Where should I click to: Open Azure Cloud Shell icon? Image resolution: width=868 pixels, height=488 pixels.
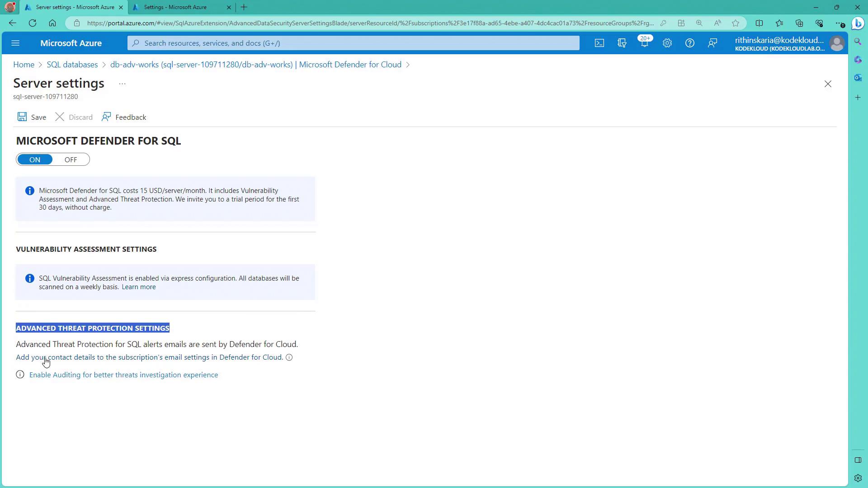[x=599, y=43]
